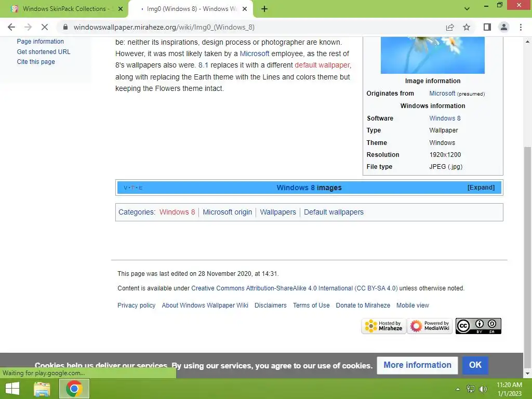This screenshot has width=532, height=399.
Task: Open Chrome's three-dot menu
Action: [x=521, y=27]
